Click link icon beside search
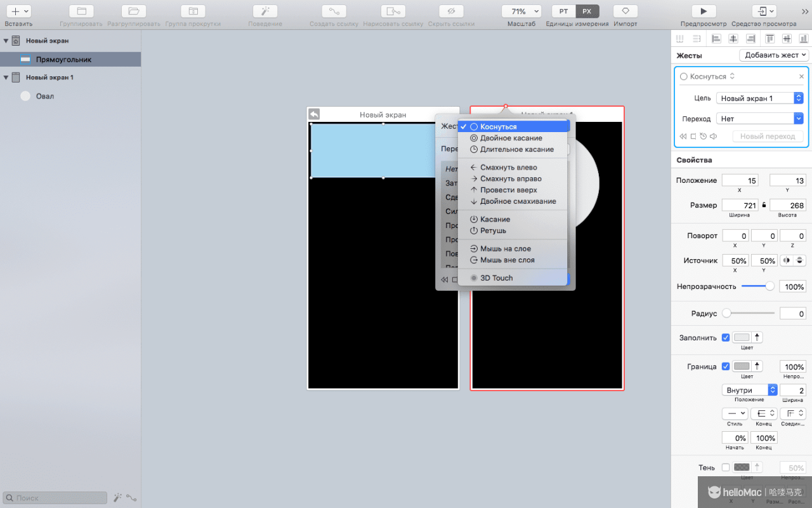This screenshot has width=812, height=508. click(x=131, y=498)
